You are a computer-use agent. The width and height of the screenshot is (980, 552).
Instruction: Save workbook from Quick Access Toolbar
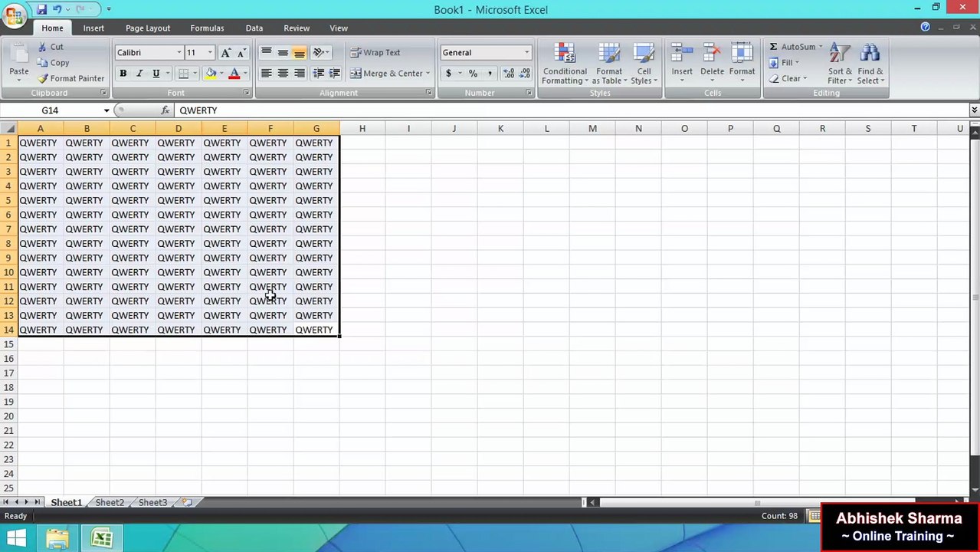pyautogui.click(x=41, y=9)
